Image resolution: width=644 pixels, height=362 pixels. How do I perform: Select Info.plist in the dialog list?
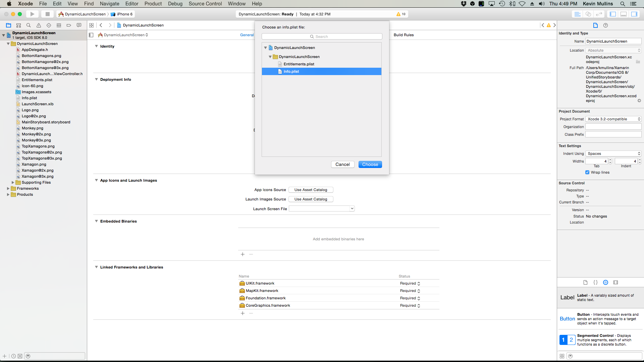(x=291, y=71)
